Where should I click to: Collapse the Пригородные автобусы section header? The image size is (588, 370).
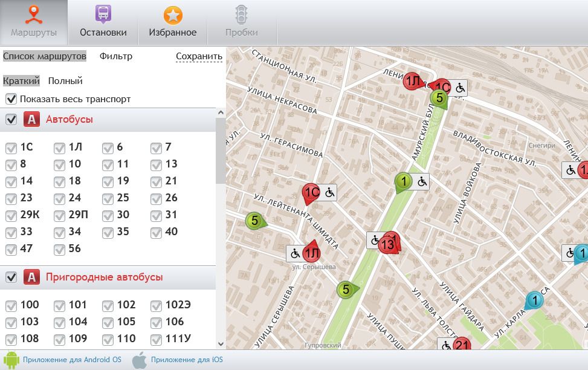pyautogui.click(x=104, y=277)
